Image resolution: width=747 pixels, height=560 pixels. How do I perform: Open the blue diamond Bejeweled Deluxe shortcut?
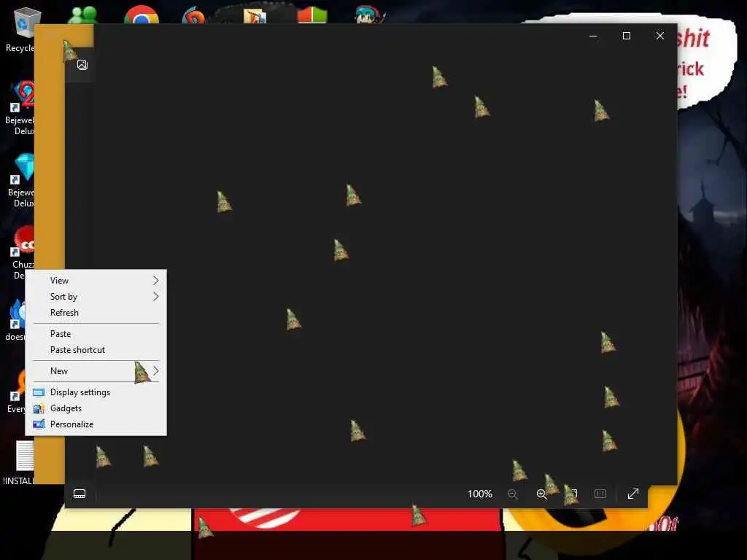[21, 180]
